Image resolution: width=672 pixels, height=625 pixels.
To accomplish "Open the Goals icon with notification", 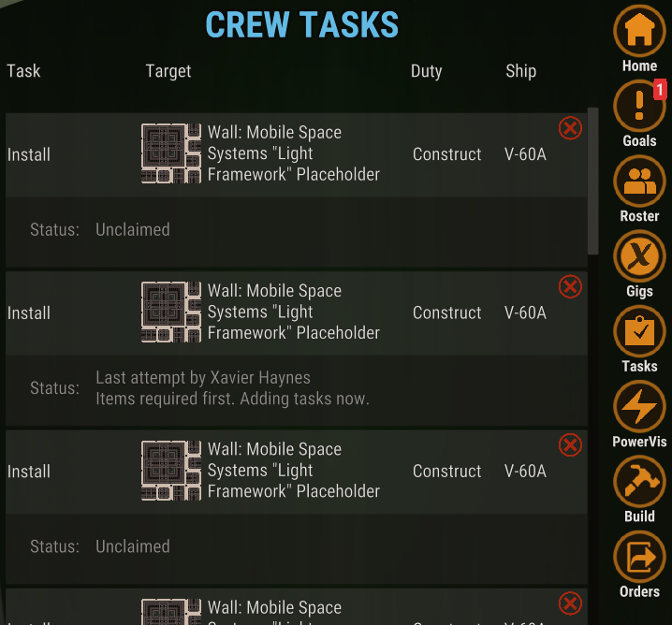I will pos(639,107).
